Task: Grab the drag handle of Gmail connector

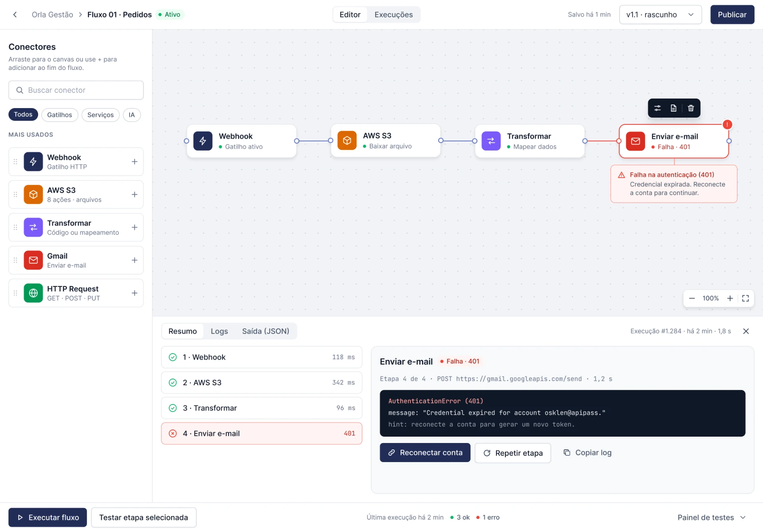Action: 15,260
